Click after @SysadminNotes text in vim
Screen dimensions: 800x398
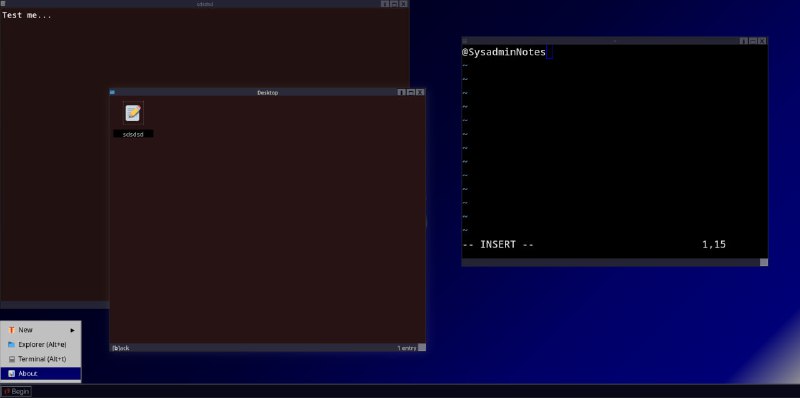point(549,52)
